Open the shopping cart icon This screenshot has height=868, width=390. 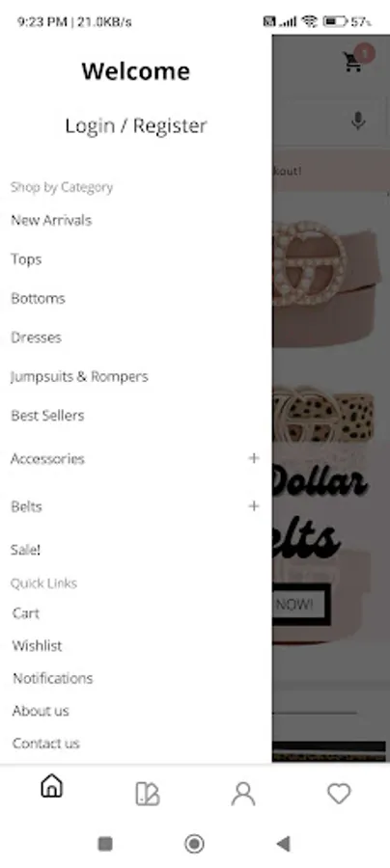[x=352, y=62]
